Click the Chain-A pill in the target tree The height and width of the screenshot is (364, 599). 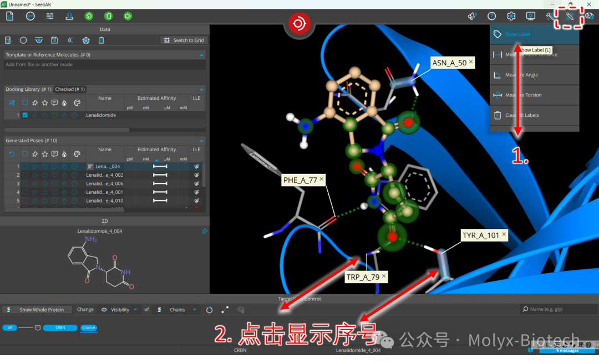(x=89, y=328)
